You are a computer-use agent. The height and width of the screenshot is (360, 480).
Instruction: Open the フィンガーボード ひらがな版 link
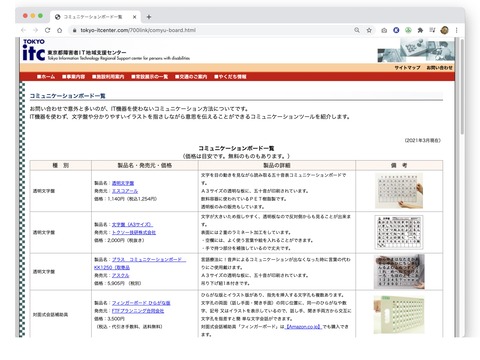(x=141, y=303)
